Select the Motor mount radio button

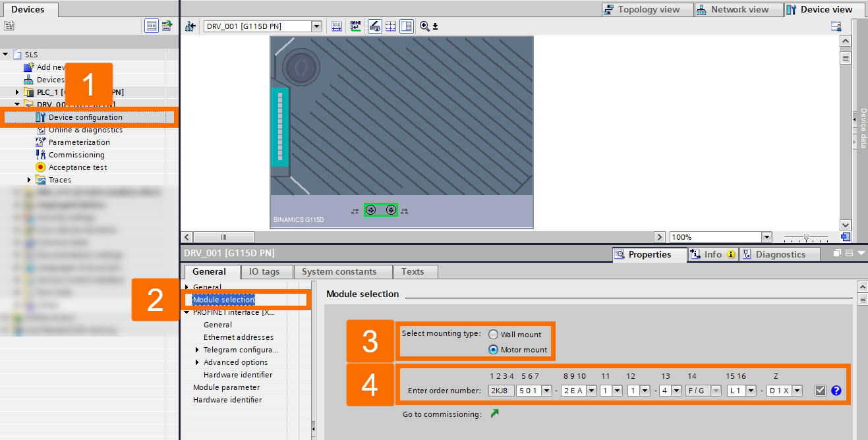point(493,350)
